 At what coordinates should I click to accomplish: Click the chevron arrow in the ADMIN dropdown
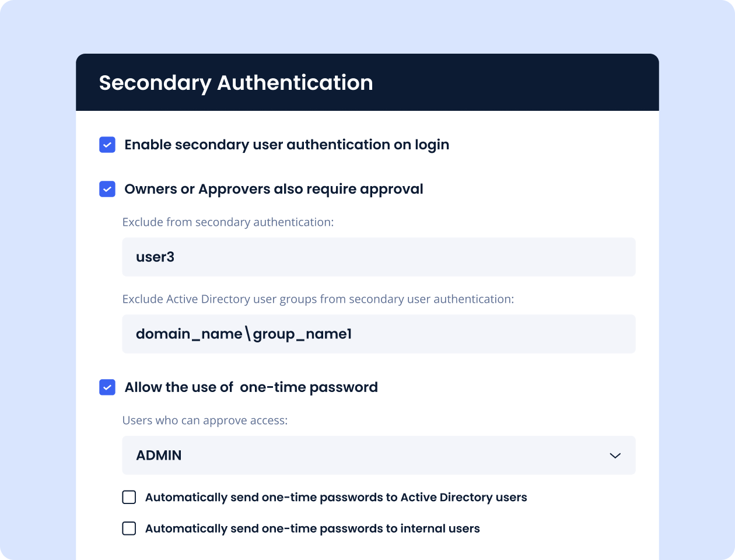tap(615, 456)
